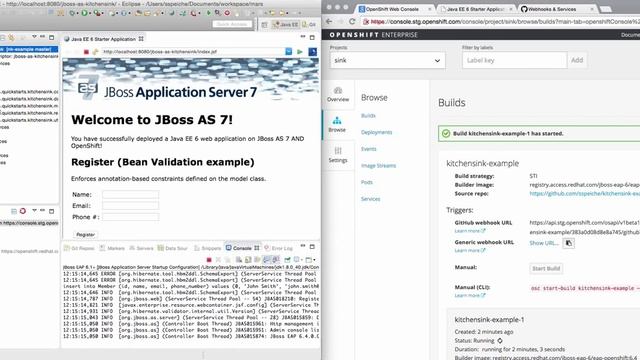Go back in Chrome browser
Image resolution: width=640 pixels, height=360 pixels.
[x=329, y=22]
